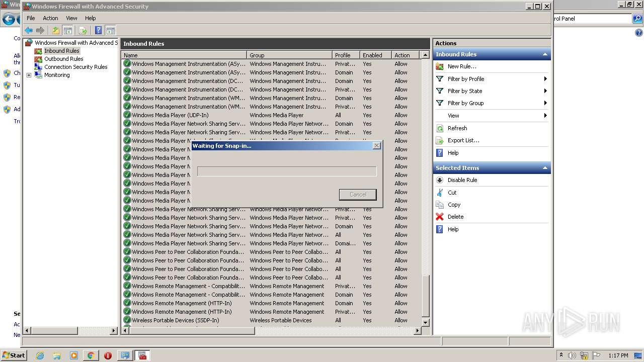Viewport: 644px width, 362px height.
Task: Click rules list vertical scroll up arrow
Action: 425,55
